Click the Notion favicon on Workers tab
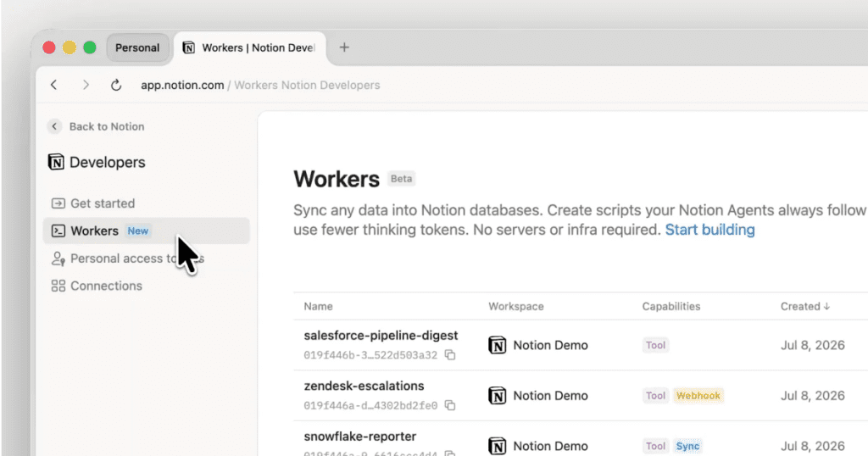The height and width of the screenshot is (456, 868). (x=189, y=47)
